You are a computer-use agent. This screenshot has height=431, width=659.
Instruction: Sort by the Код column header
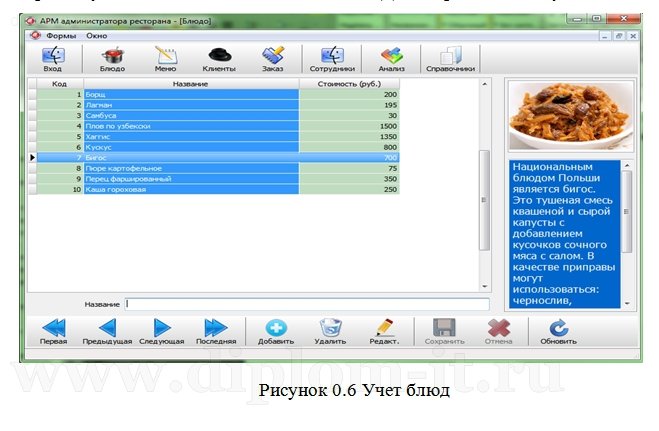coord(60,84)
